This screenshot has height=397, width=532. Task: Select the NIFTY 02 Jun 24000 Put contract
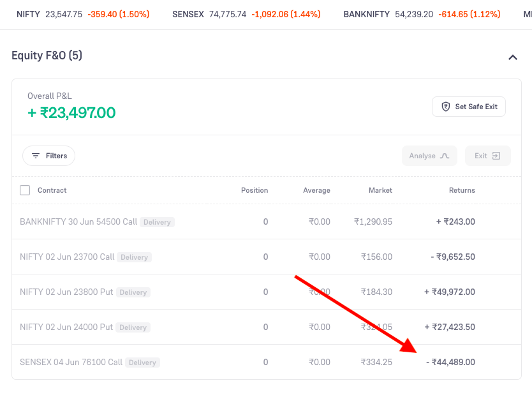point(267,327)
